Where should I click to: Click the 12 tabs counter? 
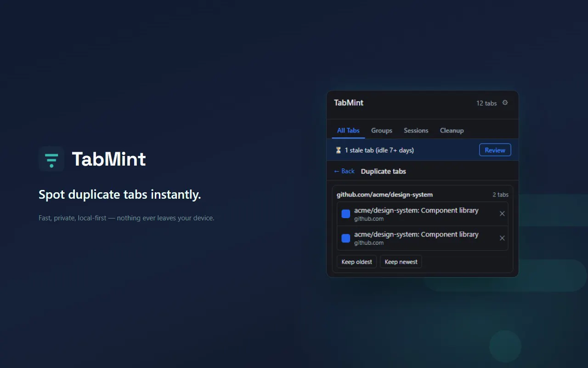486,103
